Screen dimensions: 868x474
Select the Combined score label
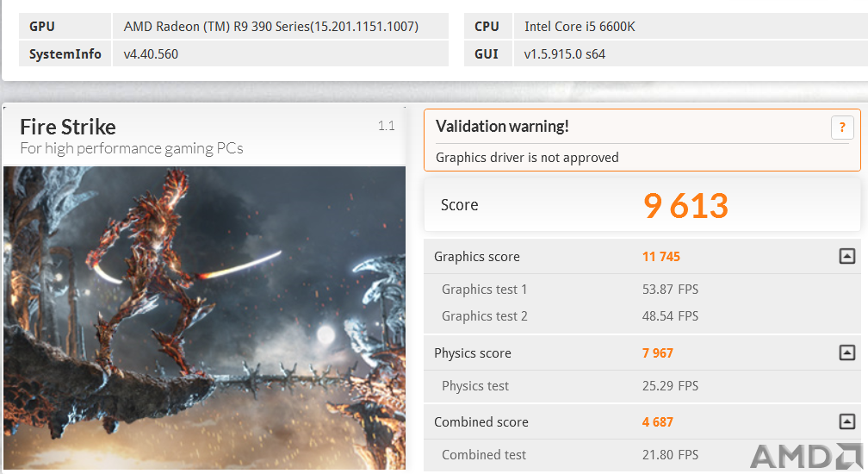tap(481, 422)
